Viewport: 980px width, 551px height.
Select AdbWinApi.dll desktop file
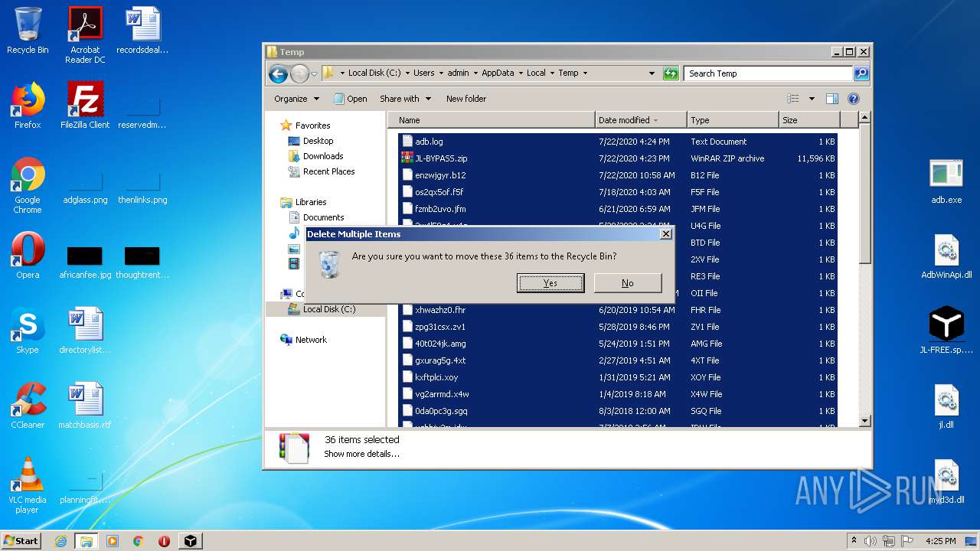(x=946, y=256)
